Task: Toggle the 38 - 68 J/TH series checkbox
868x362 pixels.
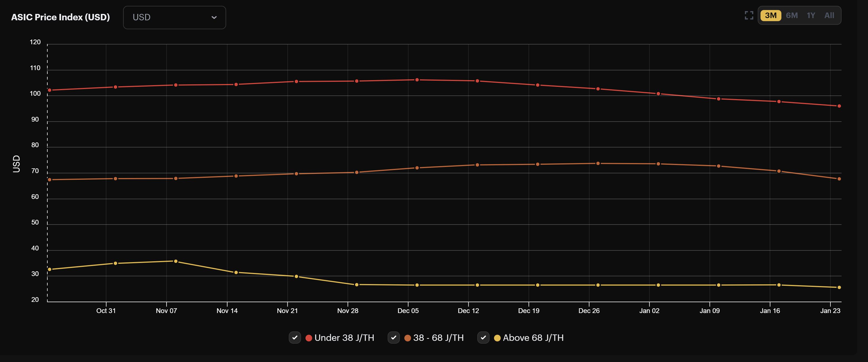Action: tap(393, 338)
